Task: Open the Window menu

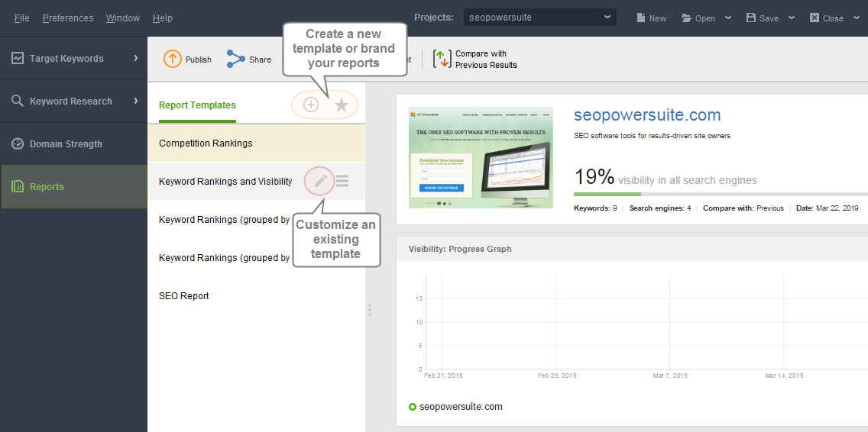Action: (123, 18)
